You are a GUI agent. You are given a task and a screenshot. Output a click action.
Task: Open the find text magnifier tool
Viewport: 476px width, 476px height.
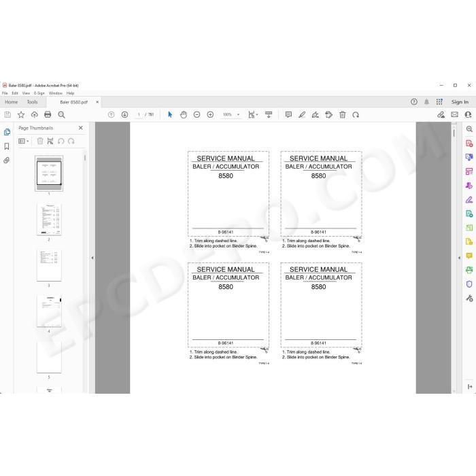tap(62, 115)
